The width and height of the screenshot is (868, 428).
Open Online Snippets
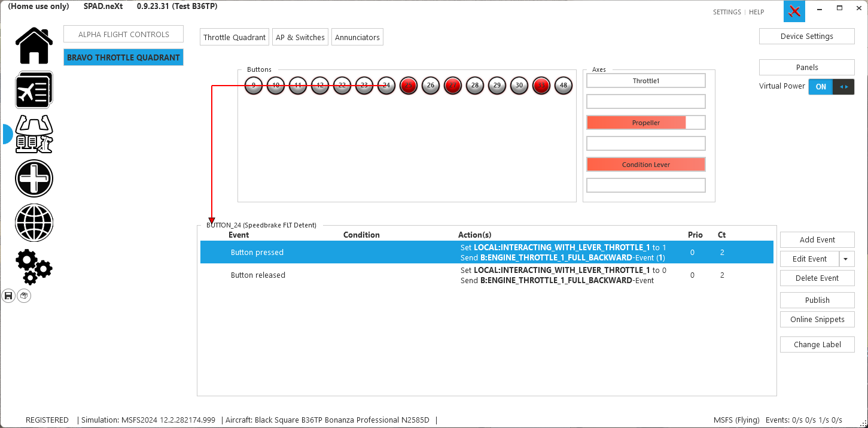pyautogui.click(x=817, y=320)
